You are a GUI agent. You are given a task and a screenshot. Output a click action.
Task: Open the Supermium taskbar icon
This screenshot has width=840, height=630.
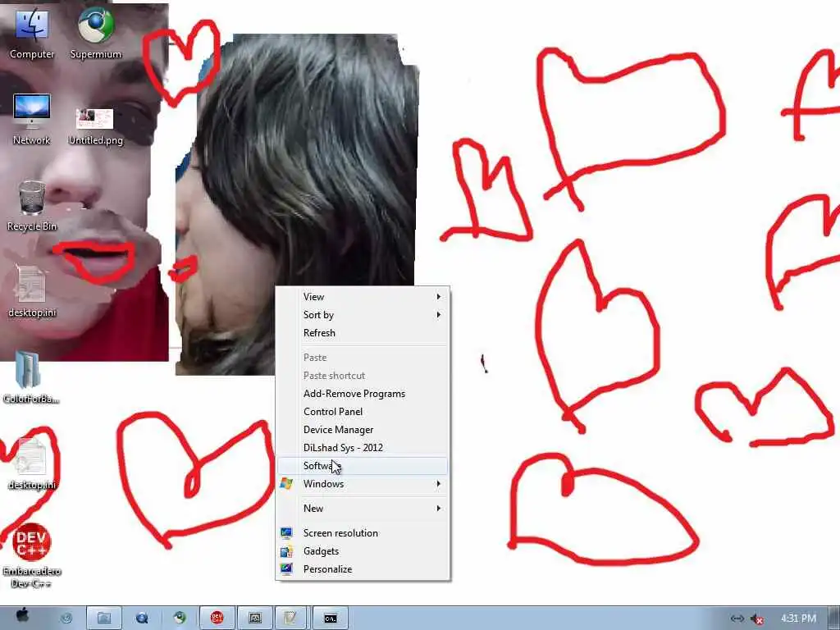(180, 619)
